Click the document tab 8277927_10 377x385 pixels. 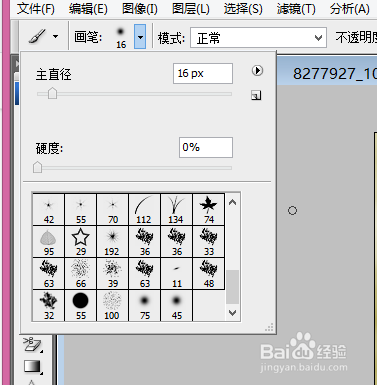point(335,74)
